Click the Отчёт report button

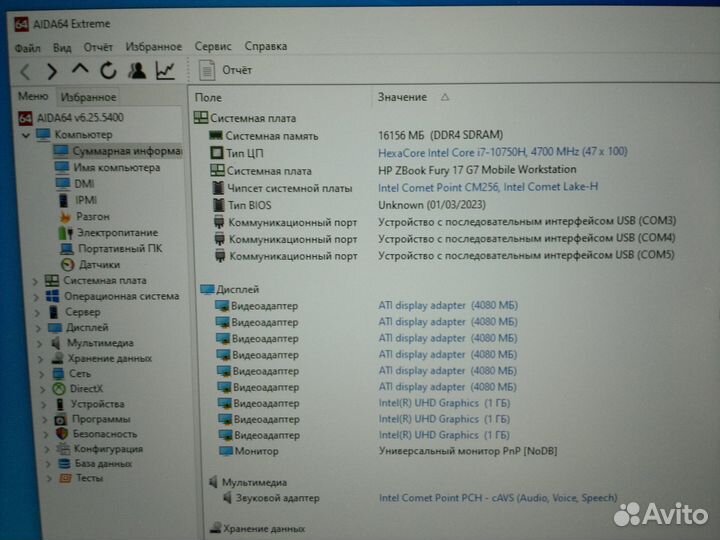point(225,70)
